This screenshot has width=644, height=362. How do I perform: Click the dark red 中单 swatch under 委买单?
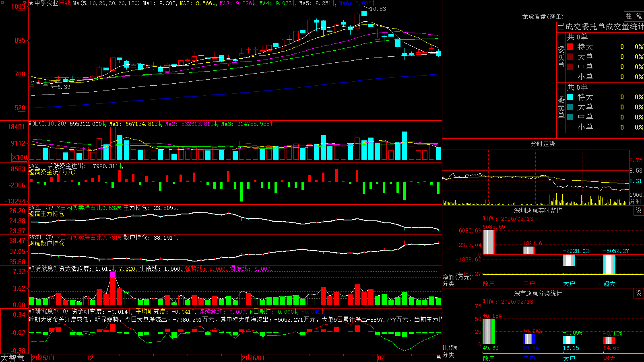coord(570,66)
